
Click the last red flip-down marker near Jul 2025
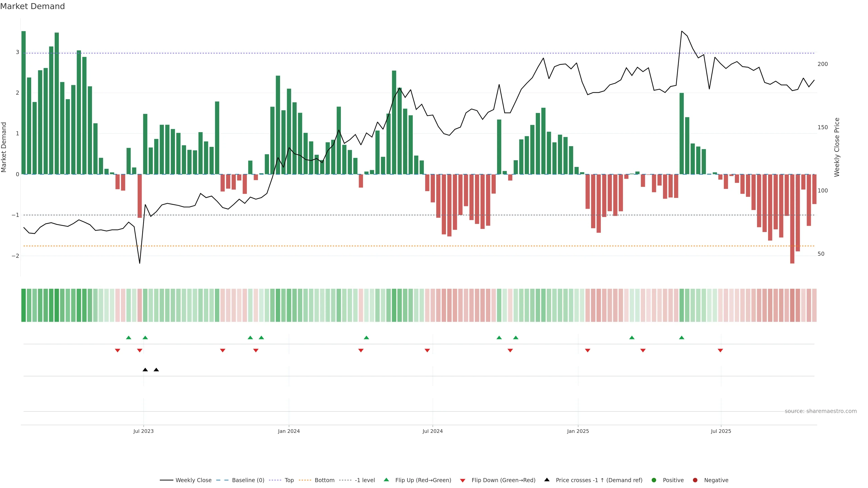(x=720, y=351)
